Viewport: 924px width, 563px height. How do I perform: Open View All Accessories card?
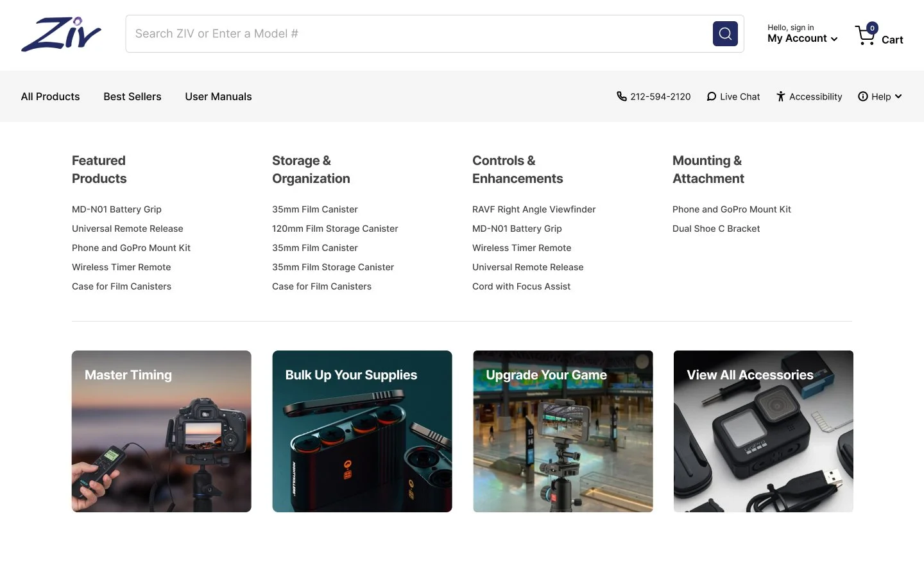[x=764, y=431]
